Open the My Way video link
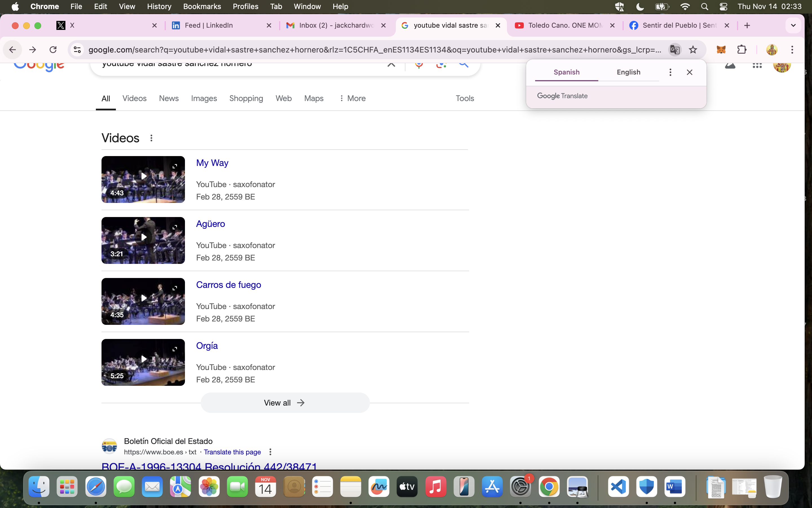Image resolution: width=812 pixels, height=508 pixels. [x=212, y=163]
